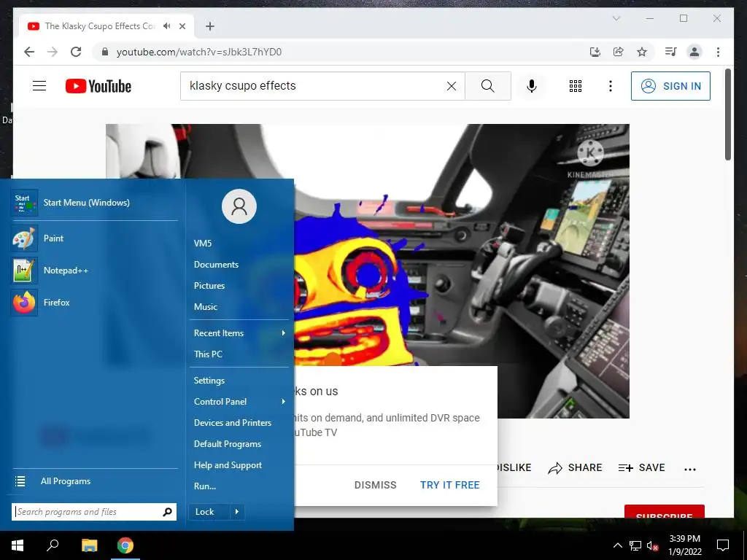Close the Klasky Csupo Effects tab
This screenshot has height=560, width=747.
[182, 26]
